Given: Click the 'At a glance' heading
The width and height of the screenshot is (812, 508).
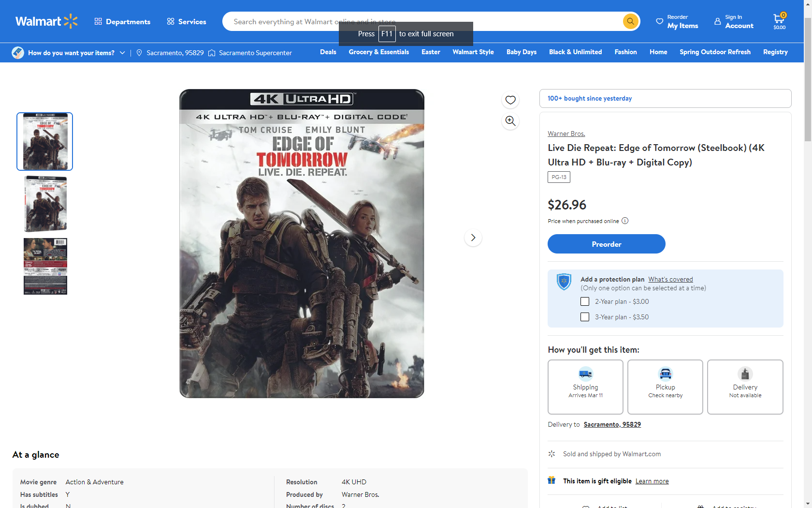Looking at the screenshot, I should click(x=36, y=454).
